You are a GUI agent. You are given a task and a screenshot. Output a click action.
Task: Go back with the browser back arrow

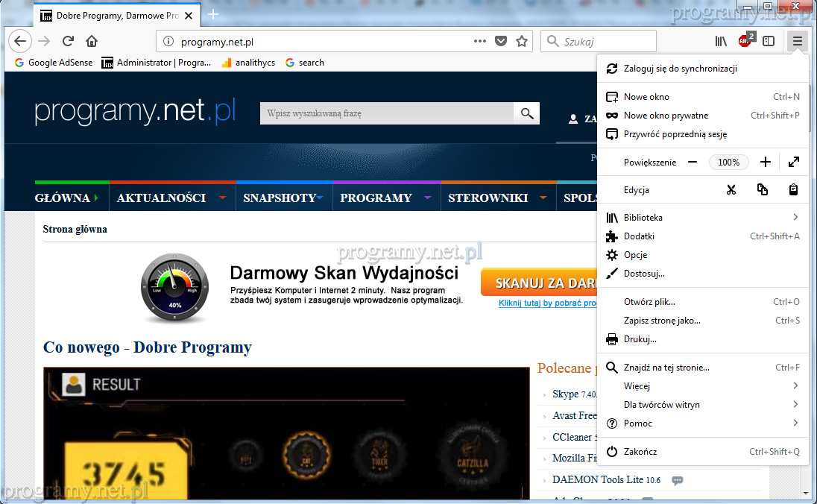(x=20, y=41)
